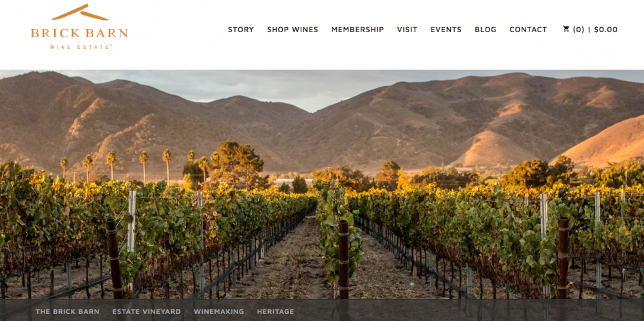Click the BRICK BARN logo text
This screenshot has height=321, width=644.
[x=79, y=33]
